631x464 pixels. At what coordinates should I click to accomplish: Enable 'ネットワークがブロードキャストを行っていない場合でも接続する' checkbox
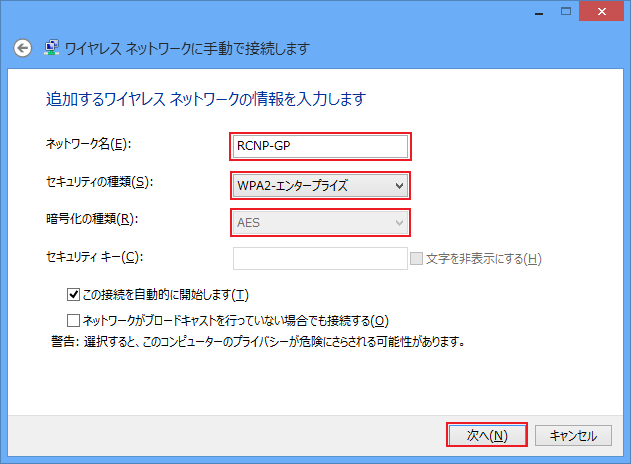(x=73, y=320)
